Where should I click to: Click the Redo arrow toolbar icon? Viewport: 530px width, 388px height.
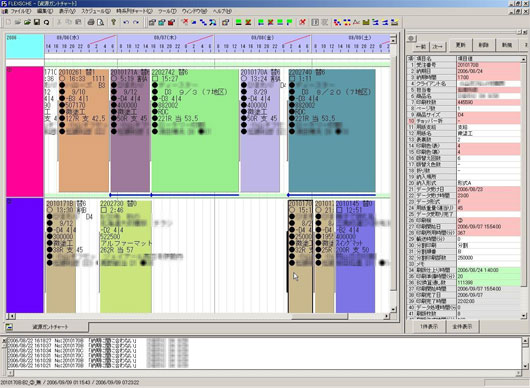[136, 22]
